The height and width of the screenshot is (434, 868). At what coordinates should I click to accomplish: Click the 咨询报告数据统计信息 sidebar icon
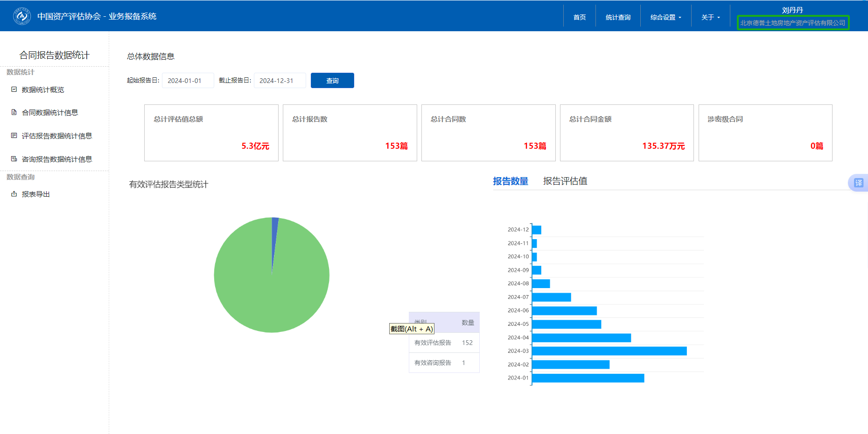(14, 159)
